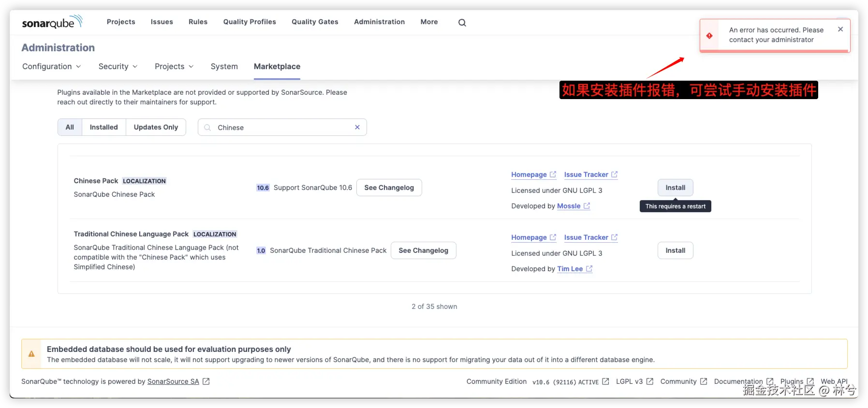This screenshot has width=868, height=408.
Task: Select the Updates Only filter option
Action: (156, 127)
